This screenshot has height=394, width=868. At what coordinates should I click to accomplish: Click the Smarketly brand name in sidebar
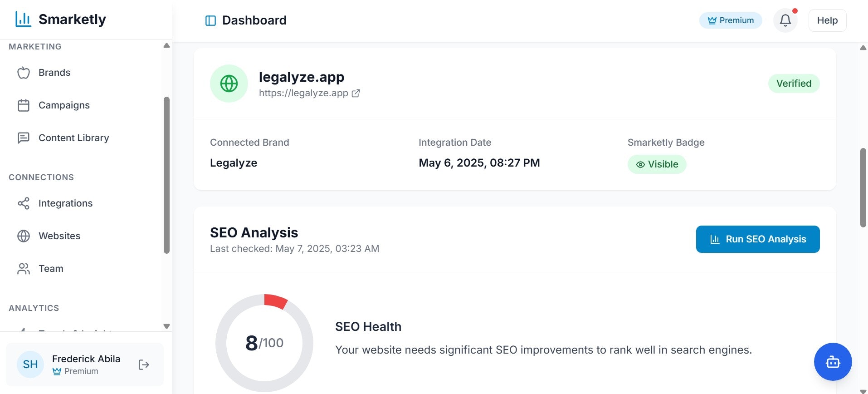click(72, 19)
